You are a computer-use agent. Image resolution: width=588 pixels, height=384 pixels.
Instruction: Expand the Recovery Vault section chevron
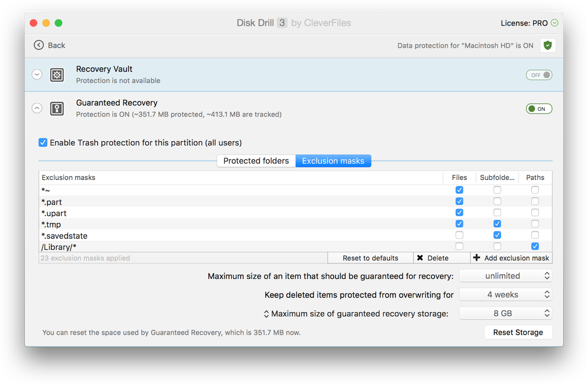point(37,75)
